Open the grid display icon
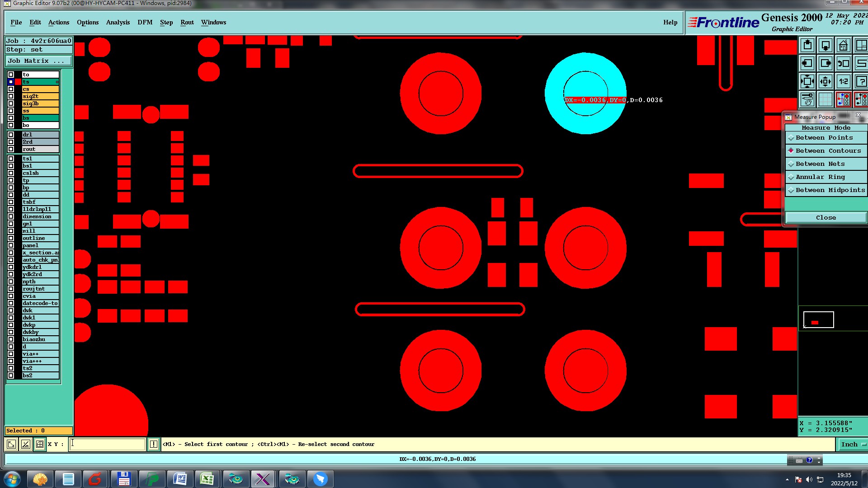Screen dimensions: 868x488 point(825,99)
